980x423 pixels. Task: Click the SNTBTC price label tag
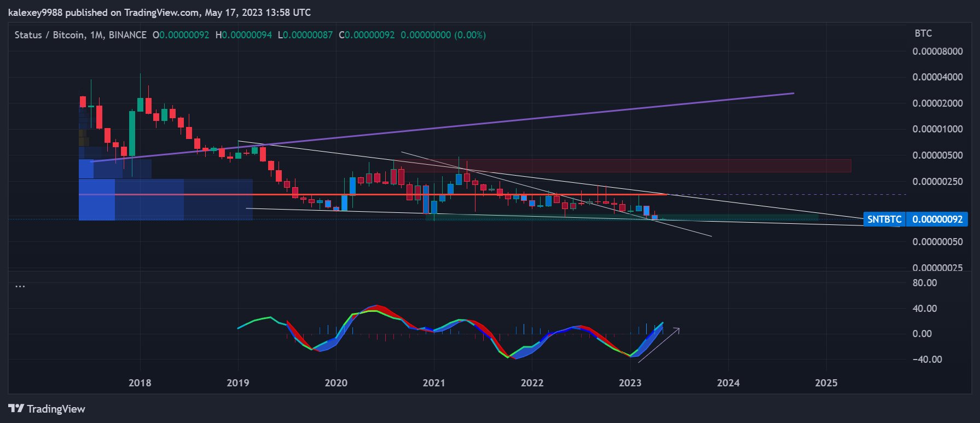tap(884, 219)
